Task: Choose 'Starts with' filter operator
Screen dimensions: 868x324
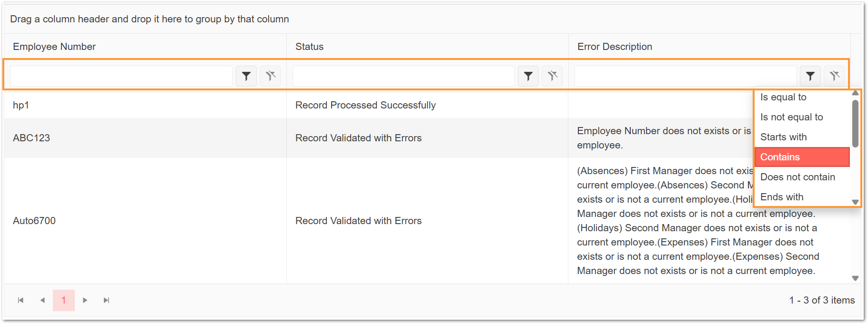Action: coord(802,137)
